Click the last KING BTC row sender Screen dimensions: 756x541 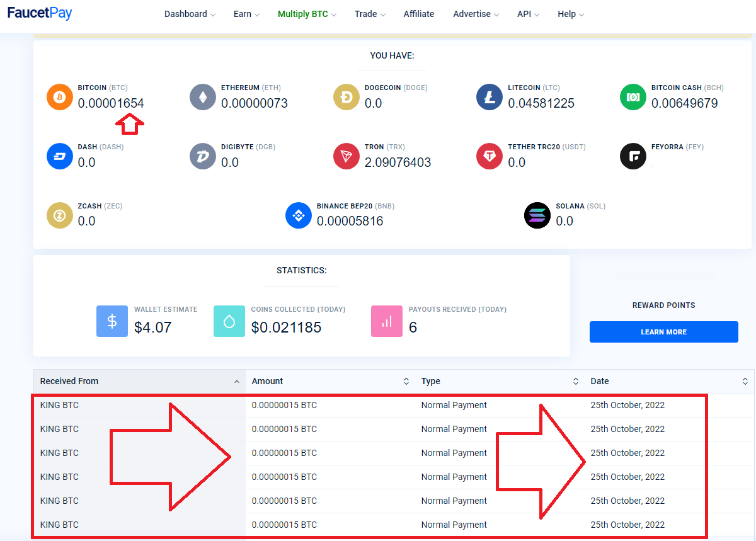[59, 525]
